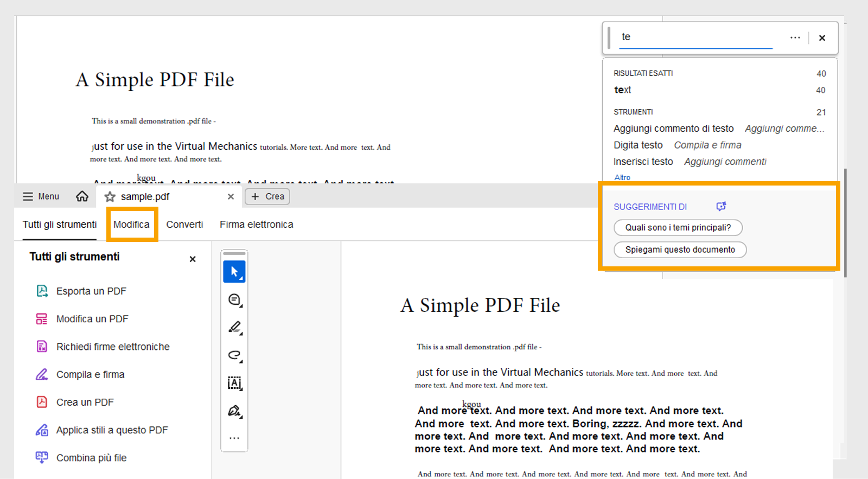Switch to the Modifica tab

(131, 225)
